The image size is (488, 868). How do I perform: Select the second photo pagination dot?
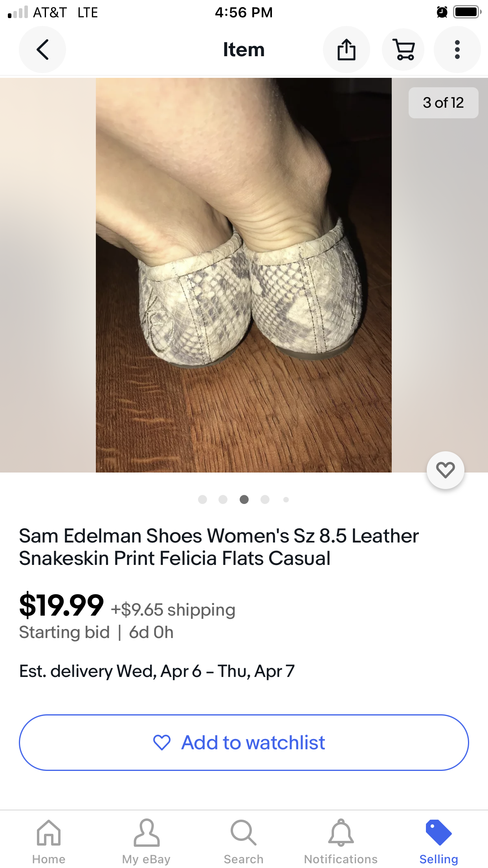223,500
